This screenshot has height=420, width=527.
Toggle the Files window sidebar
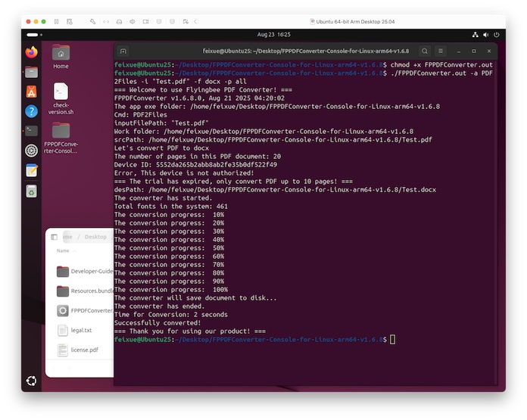(x=55, y=237)
